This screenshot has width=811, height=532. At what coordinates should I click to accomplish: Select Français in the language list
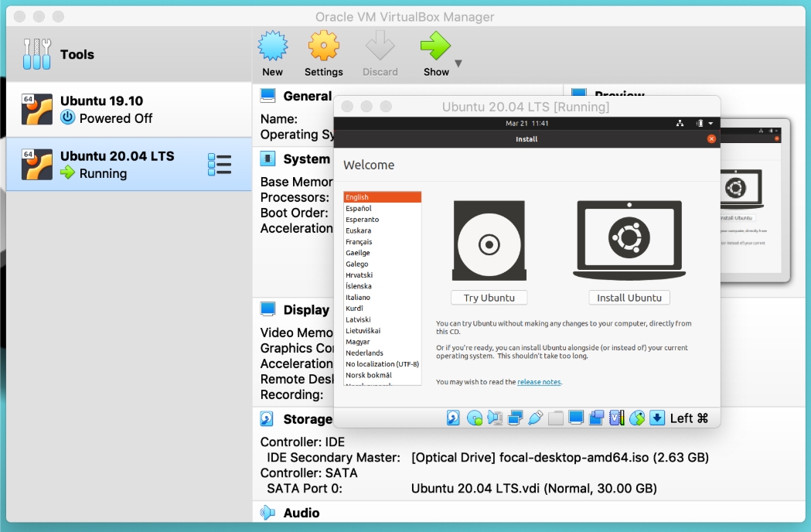tap(382, 242)
